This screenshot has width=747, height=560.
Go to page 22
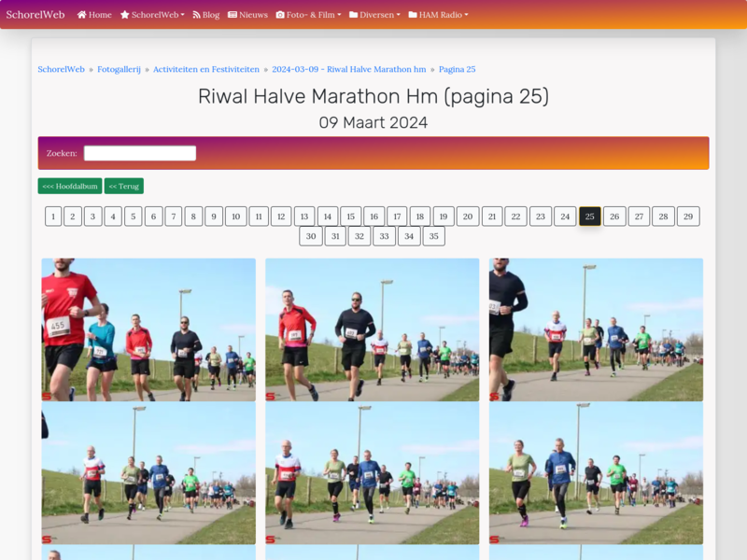tap(516, 217)
